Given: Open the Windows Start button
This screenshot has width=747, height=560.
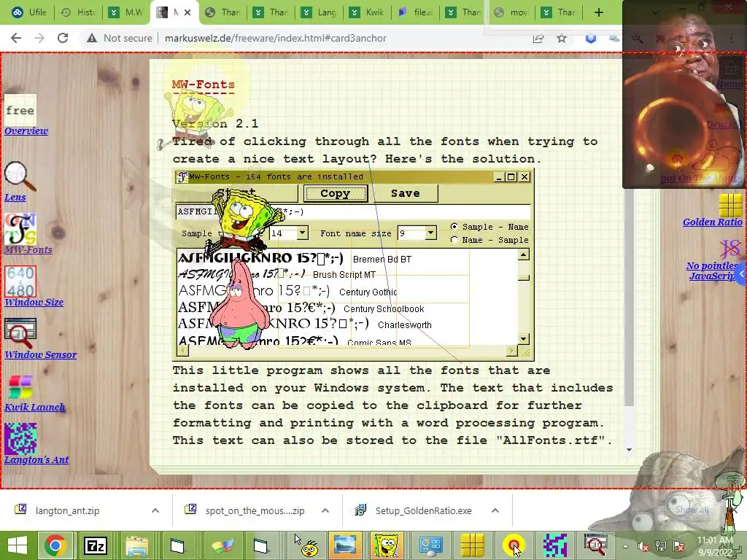Looking at the screenshot, I should [18, 545].
